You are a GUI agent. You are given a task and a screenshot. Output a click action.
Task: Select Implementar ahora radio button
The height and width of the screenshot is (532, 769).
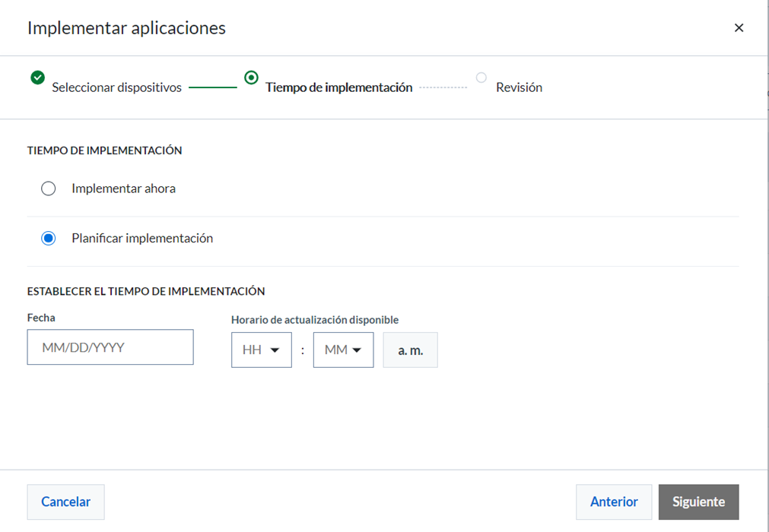click(48, 188)
